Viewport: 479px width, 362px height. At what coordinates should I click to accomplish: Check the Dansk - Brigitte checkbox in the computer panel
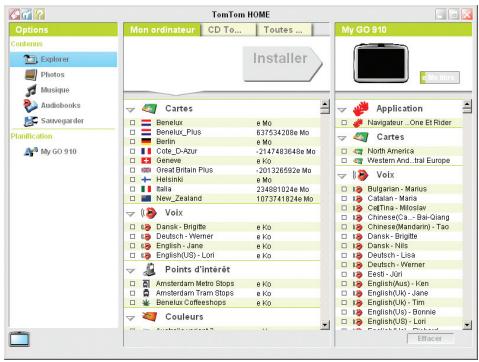[x=132, y=227]
